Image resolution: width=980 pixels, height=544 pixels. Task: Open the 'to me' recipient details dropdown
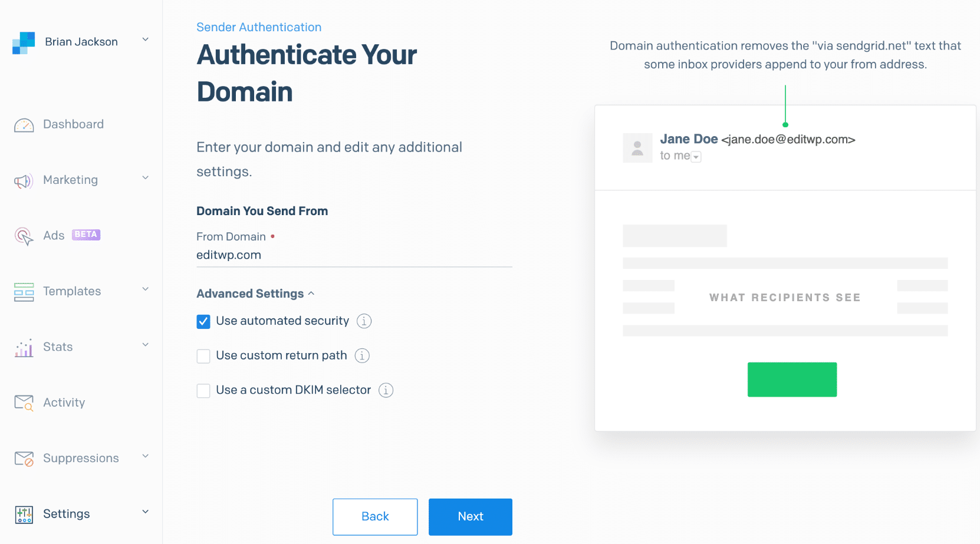[x=696, y=157]
